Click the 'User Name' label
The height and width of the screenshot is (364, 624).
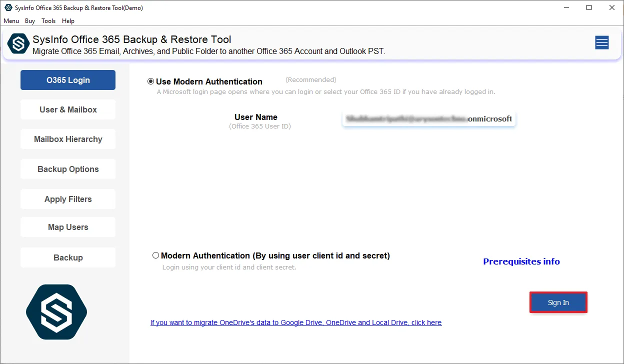tap(256, 117)
